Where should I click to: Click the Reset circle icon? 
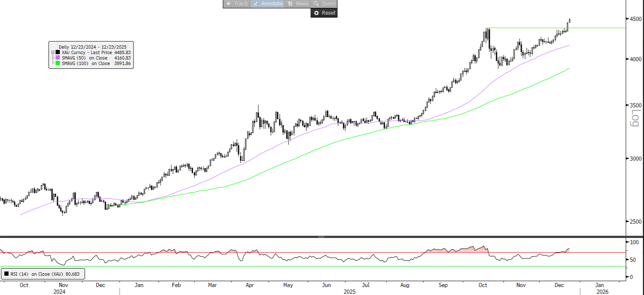[316, 13]
